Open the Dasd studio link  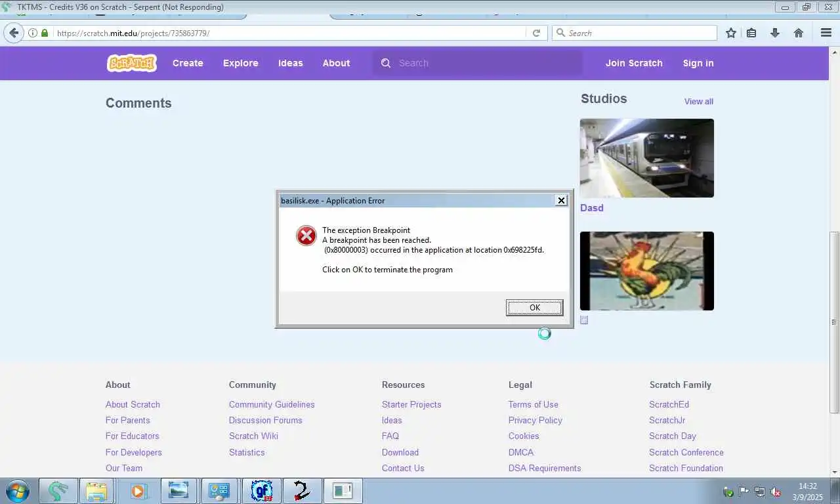(x=592, y=208)
